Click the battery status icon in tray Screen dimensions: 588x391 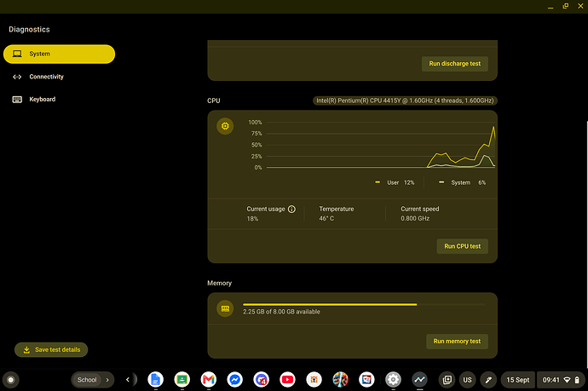click(x=577, y=380)
